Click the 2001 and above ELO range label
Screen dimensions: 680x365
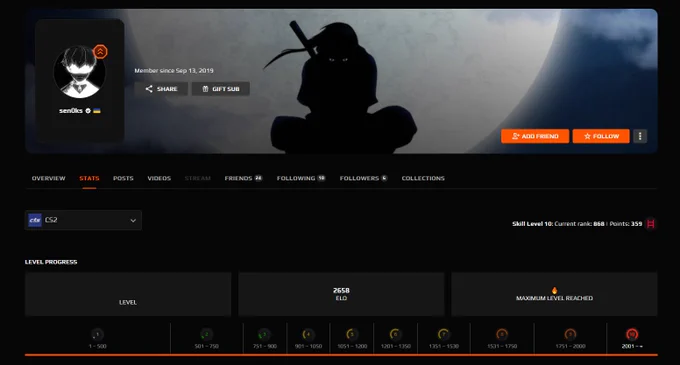[632, 346]
